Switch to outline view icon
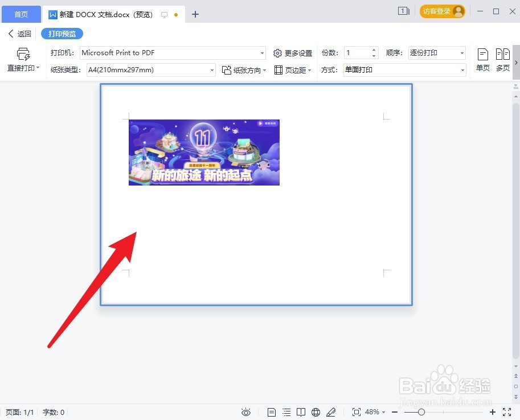 point(286,412)
